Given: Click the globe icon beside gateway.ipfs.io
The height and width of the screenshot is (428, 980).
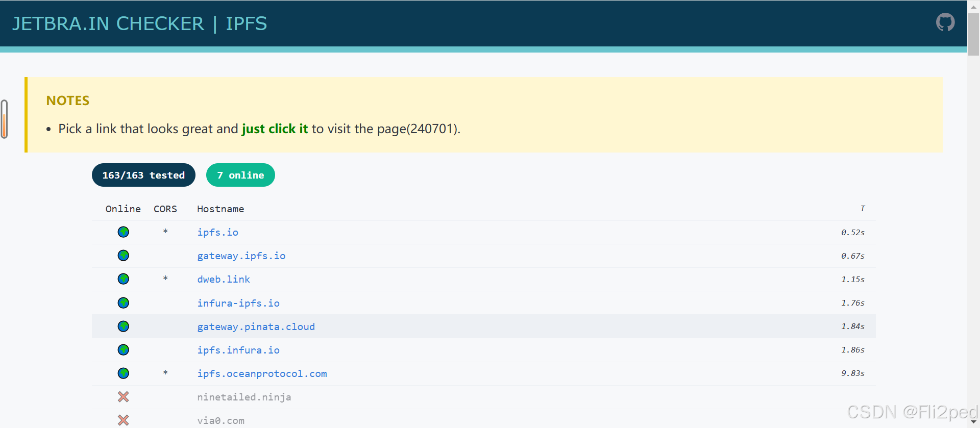Looking at the screenshot, I should coord(124,256).
